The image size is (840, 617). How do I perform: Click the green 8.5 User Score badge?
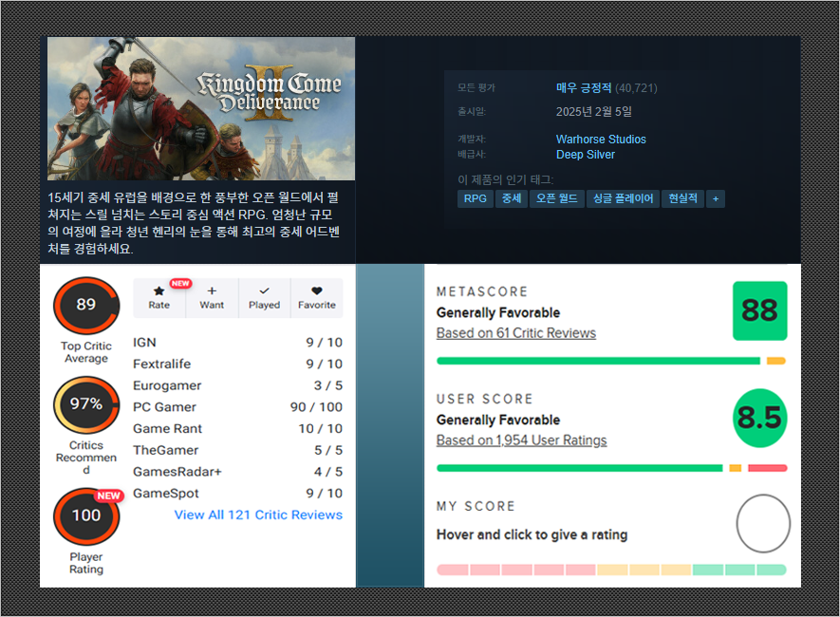click(x=759, y=418)
